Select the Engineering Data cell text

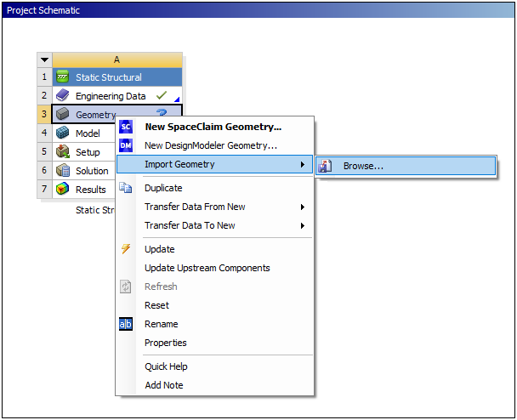[x=111, y=96]
